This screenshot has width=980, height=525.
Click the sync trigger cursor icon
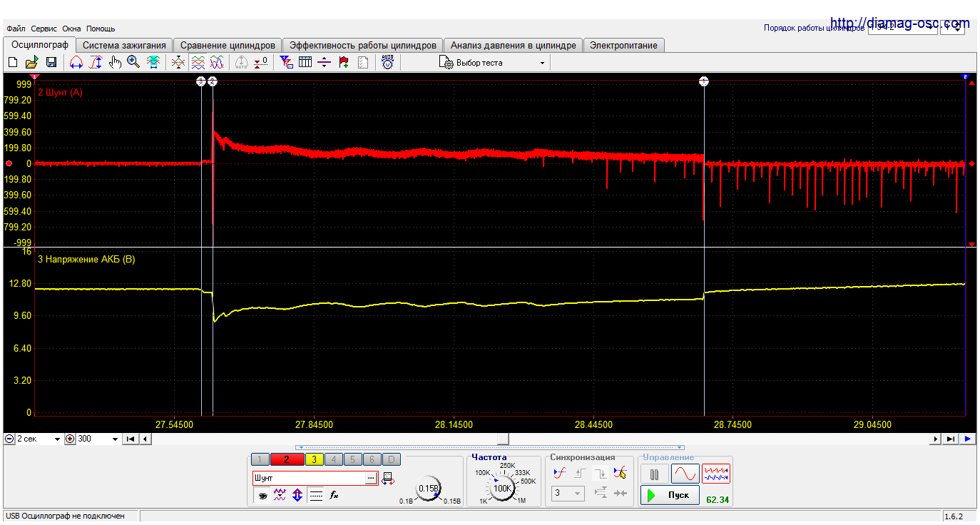620,473
